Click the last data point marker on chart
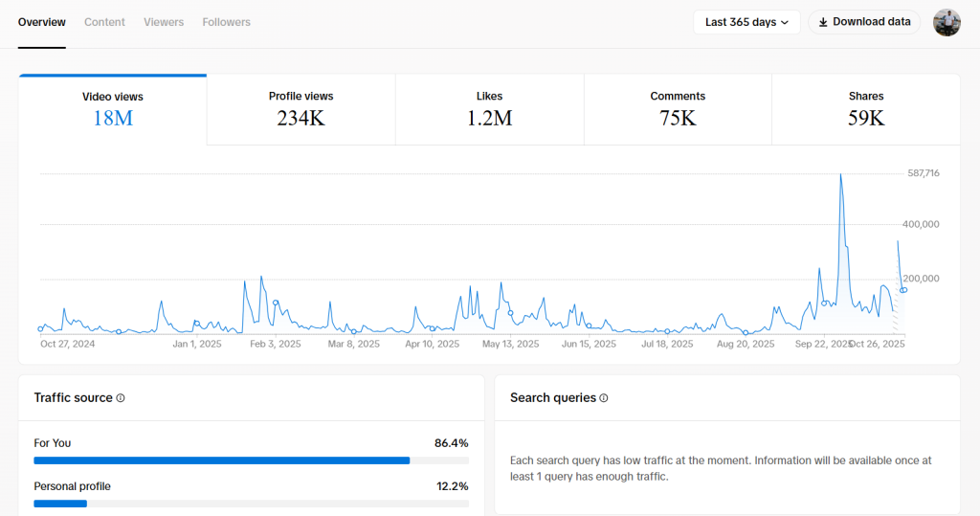Image resolution: width=980 pixels, height=516 pixels. (903, 290)
